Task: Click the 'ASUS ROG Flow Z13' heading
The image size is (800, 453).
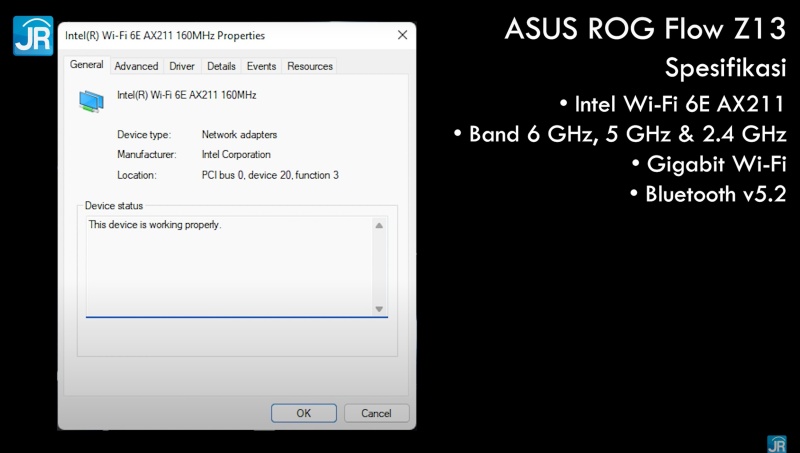Action: [645, 28]
